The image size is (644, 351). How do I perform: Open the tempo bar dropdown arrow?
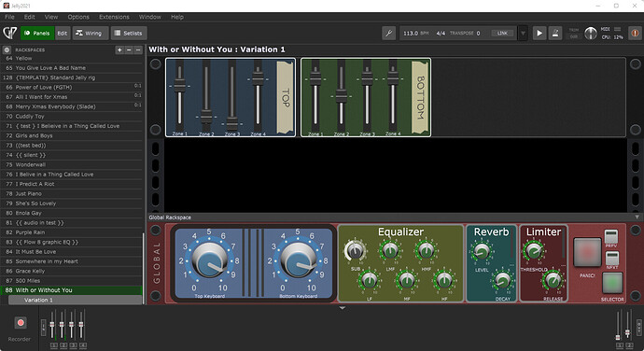(x=523, y=34)
